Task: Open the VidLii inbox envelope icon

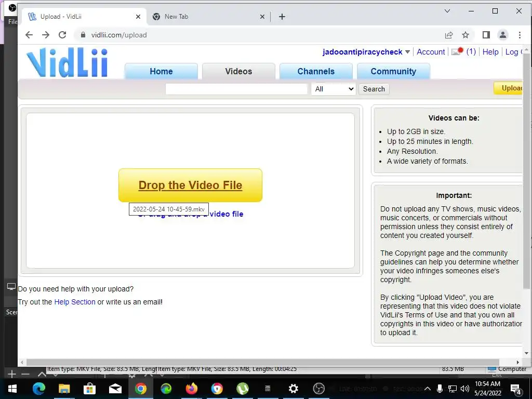Action: tap(457, 52)
